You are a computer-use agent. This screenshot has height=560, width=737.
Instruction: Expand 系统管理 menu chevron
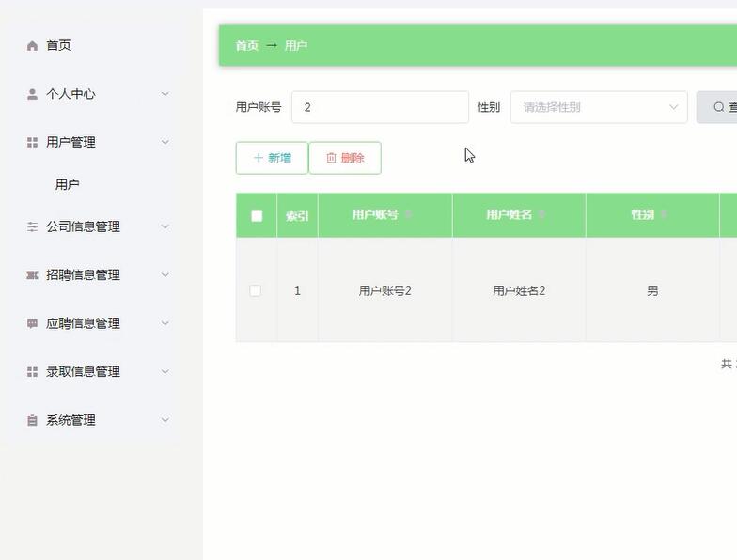coord(165,420)
